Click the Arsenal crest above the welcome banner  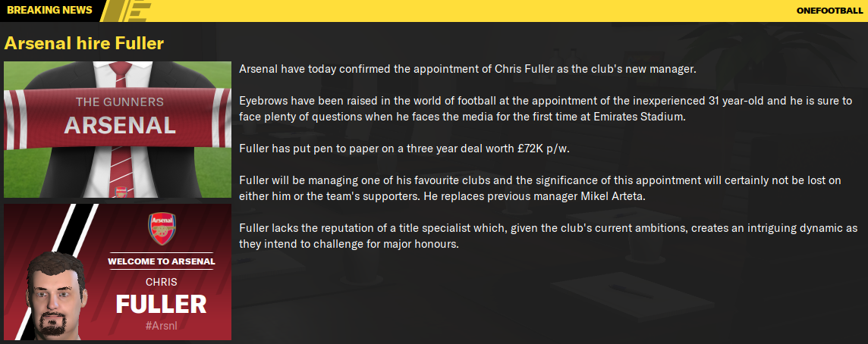(x=161, y=227)
